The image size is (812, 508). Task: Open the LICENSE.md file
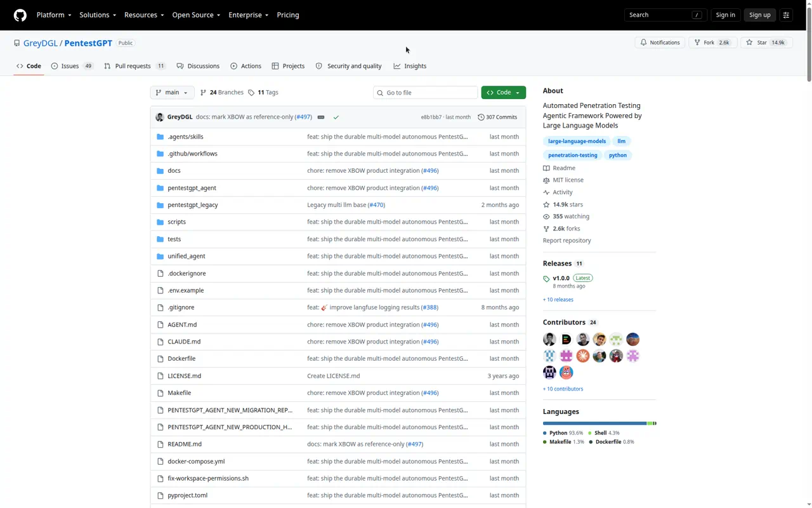click(x=184, y=376)
